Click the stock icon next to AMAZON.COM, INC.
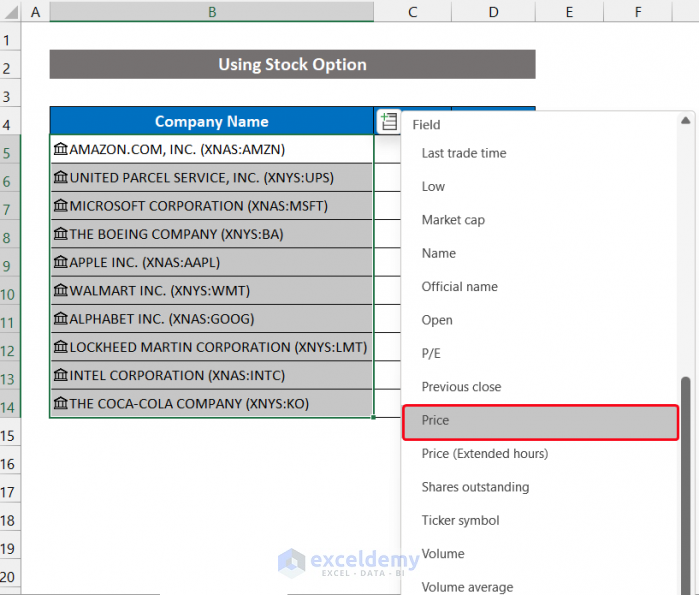 (61, 148)
